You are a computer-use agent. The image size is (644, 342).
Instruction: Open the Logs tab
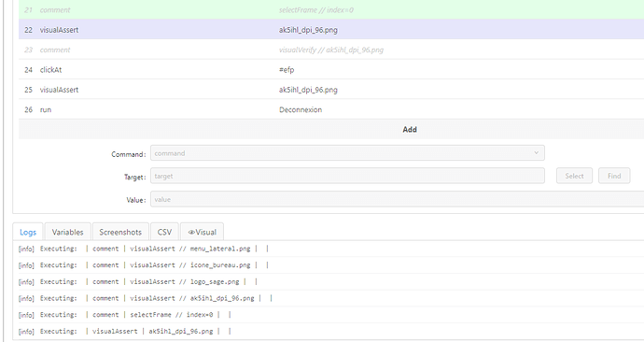pos(28,232)
